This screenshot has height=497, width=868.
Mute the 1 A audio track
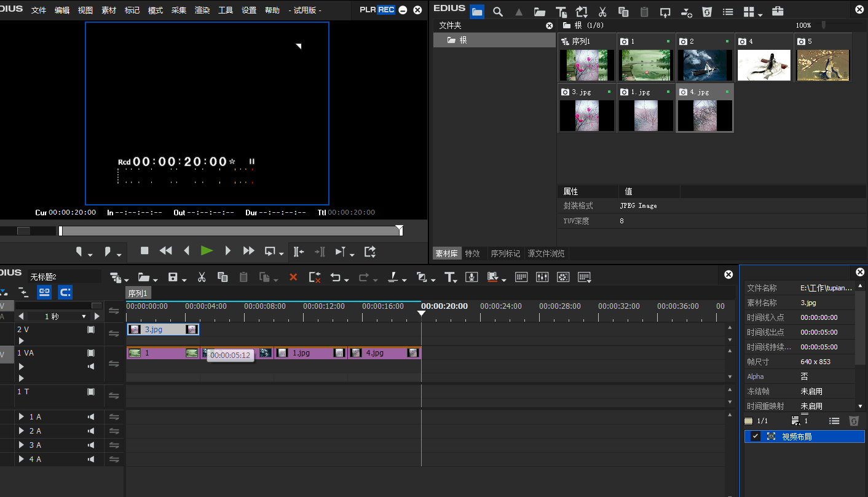click(91, 417)
